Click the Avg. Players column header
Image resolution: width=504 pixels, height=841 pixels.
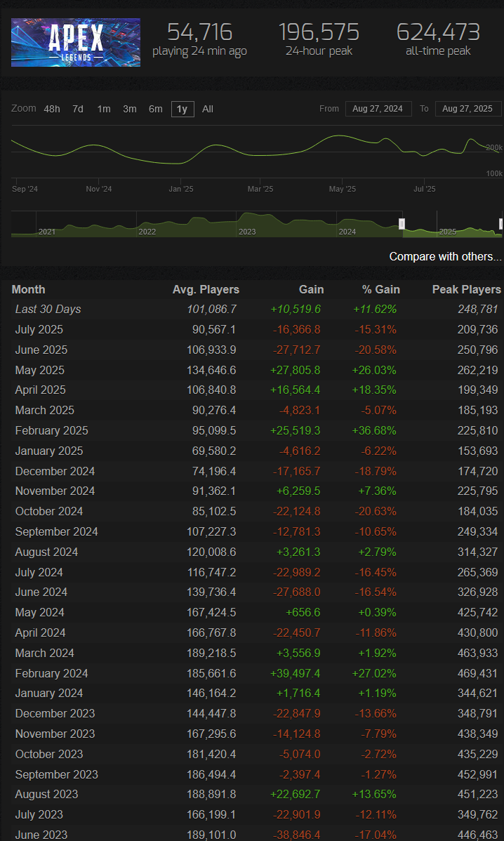(x=206, y=290)
